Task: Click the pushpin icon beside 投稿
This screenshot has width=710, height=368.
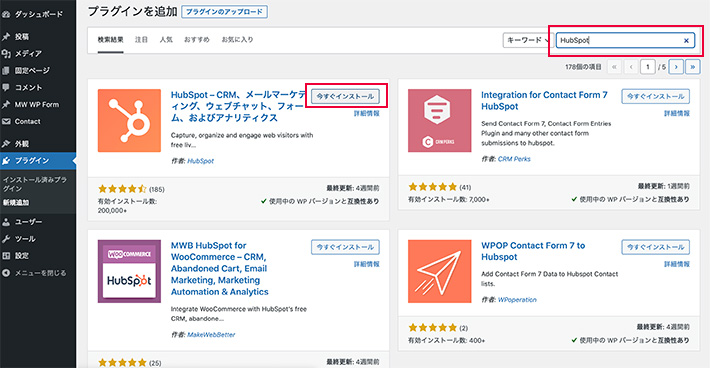Action: click(6, 37)
